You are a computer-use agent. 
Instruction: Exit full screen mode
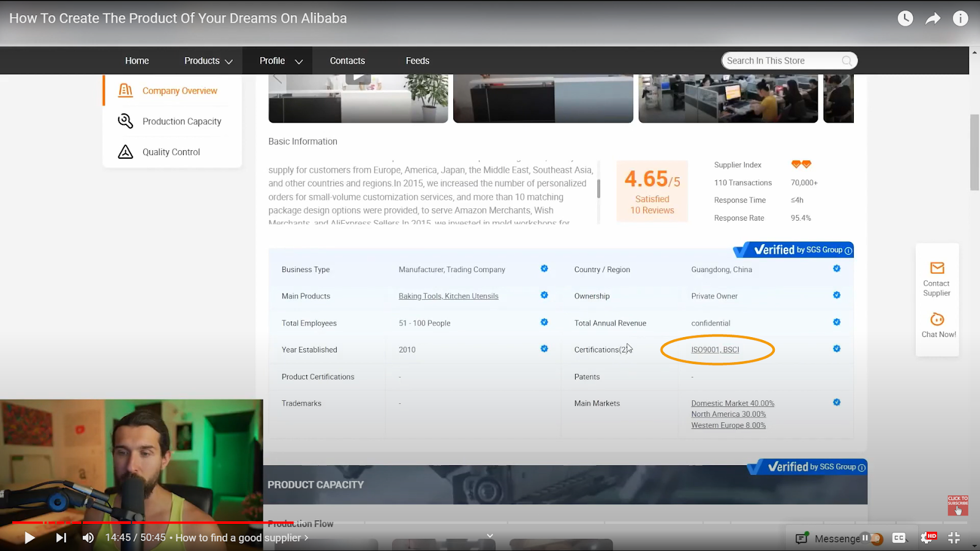click(954, 538)
